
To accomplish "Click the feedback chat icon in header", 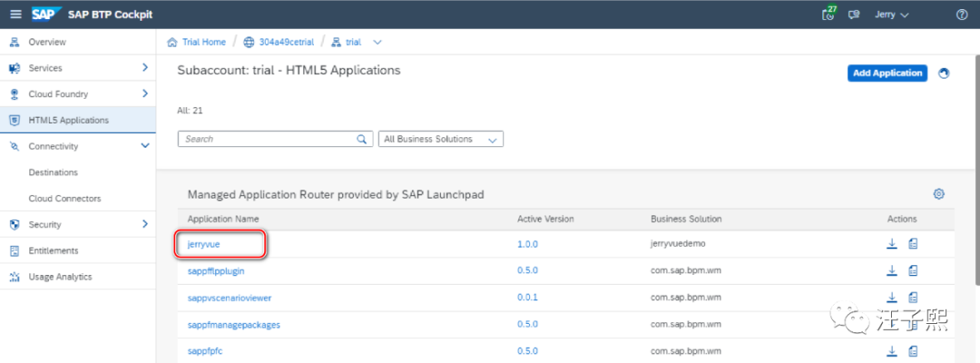I will point(854,15).
